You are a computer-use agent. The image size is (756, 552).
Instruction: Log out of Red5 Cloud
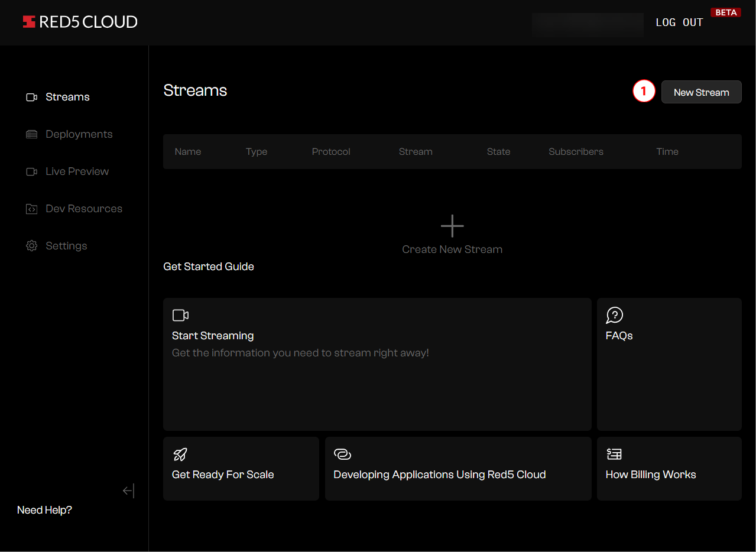tap(679, 22)
